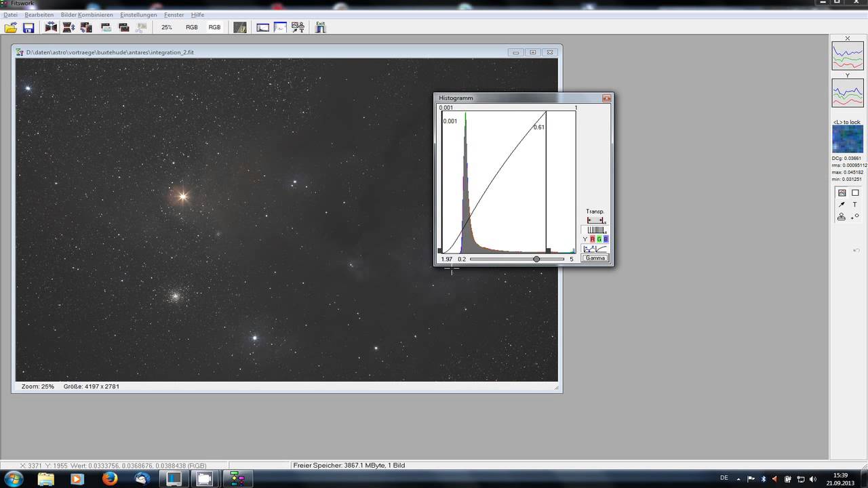Select the image mode tool in the palette
Image resolution: width=868 pixels, height=488 pixels.
point(842,192)
